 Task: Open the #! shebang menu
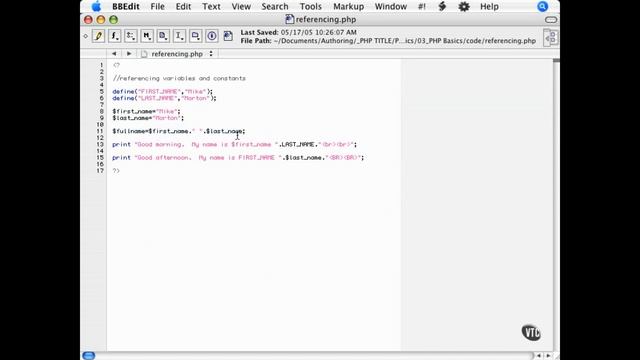(422, 7)
